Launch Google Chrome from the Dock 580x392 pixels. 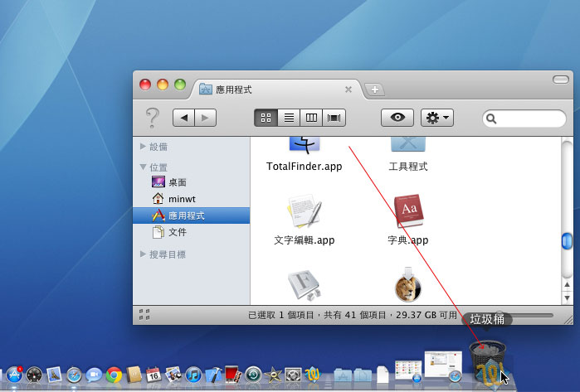tap(114, 375)
